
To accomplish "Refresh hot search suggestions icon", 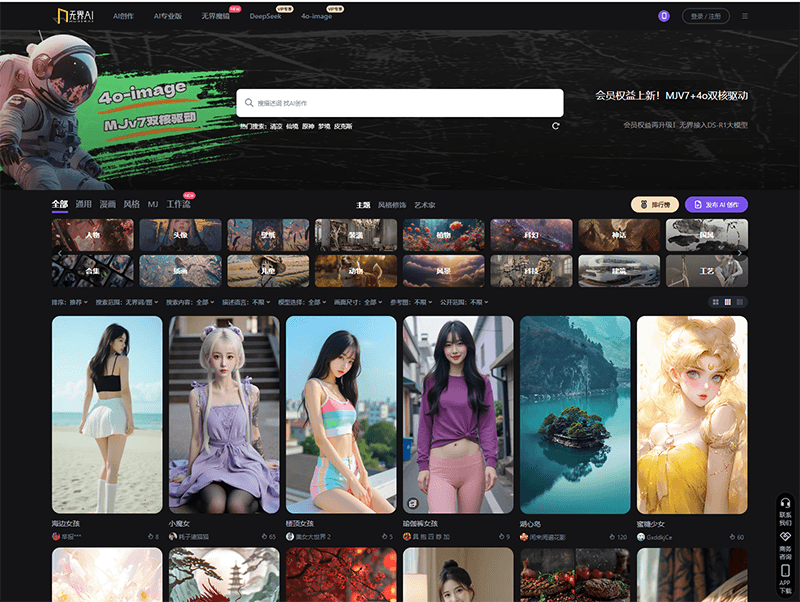I will (x=555, y=126).
